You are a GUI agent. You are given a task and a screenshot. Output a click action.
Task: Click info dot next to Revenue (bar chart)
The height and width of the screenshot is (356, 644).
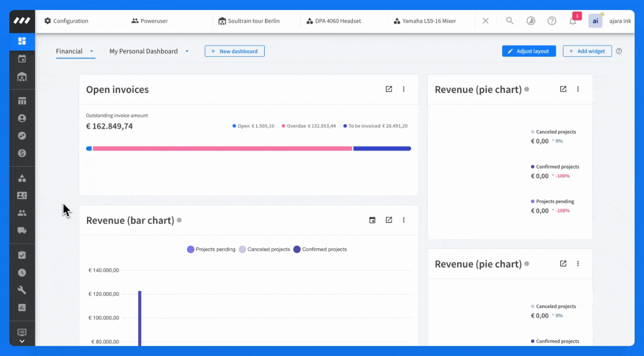pyautogui.click(x=179, y=220)
